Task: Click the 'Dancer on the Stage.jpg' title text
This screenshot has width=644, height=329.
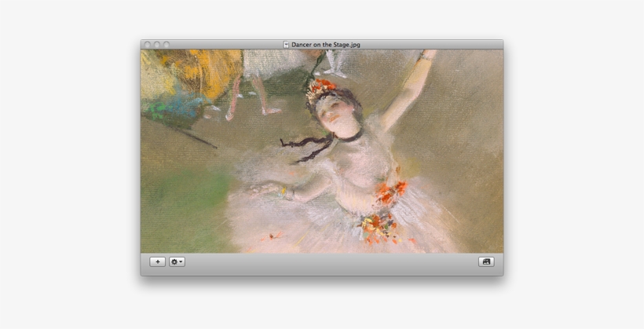Action: 326,45
